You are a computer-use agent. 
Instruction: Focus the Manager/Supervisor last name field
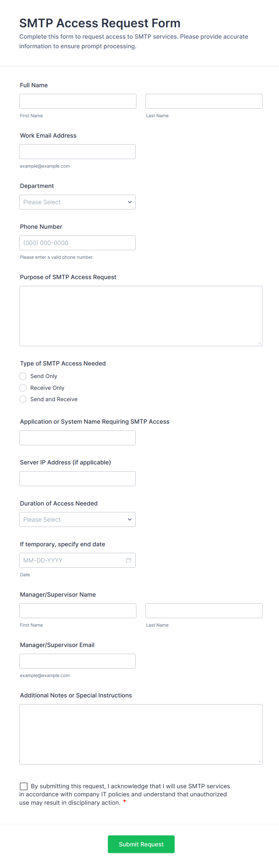coord(203,610)
